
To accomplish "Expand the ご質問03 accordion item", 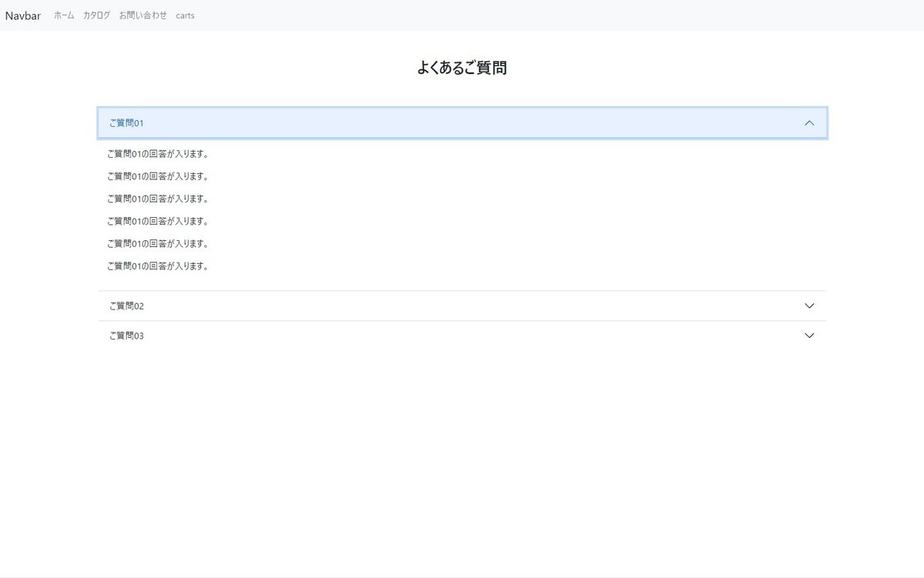I will [463, 336].
